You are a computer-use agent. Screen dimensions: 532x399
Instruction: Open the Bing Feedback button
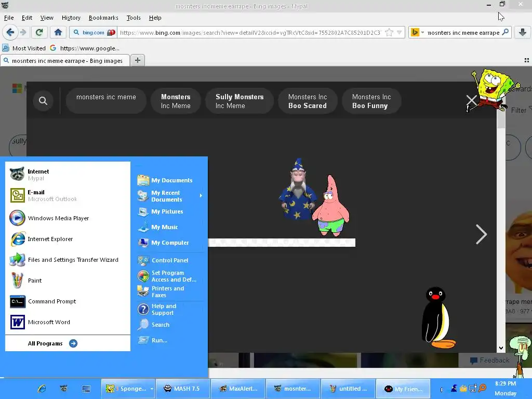point(489,361)
